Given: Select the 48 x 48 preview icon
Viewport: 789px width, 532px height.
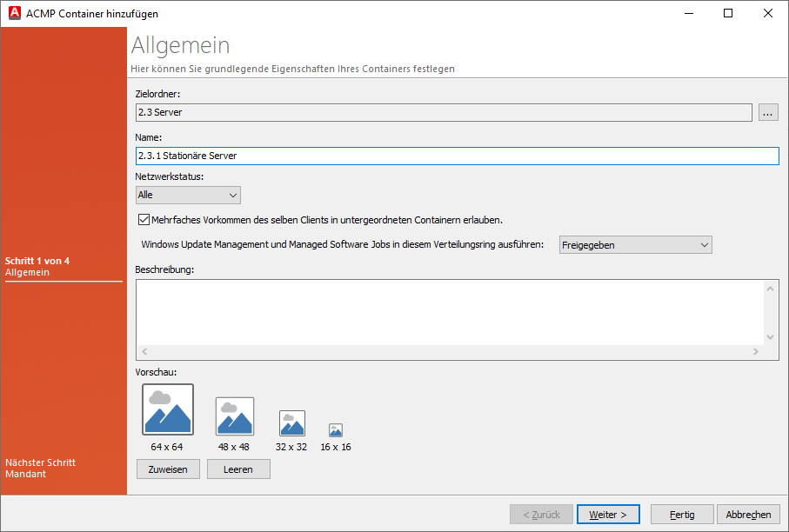Looking at the screenshot, I should 235,416.
